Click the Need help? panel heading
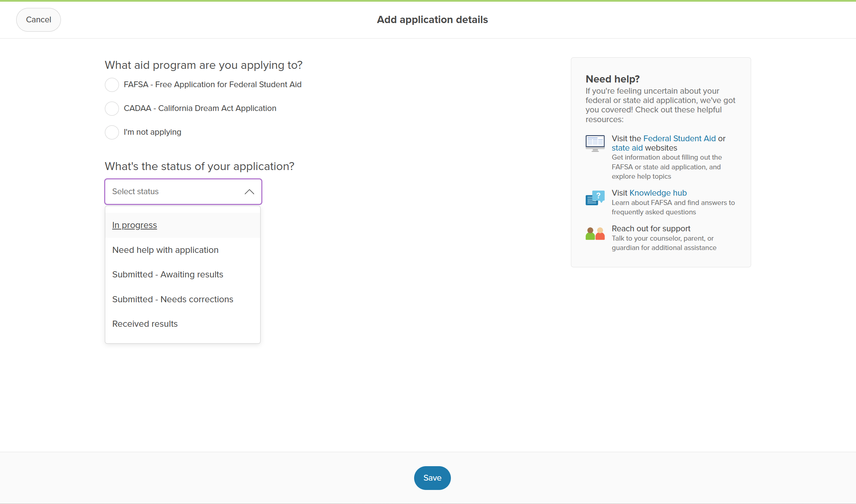 613,79
